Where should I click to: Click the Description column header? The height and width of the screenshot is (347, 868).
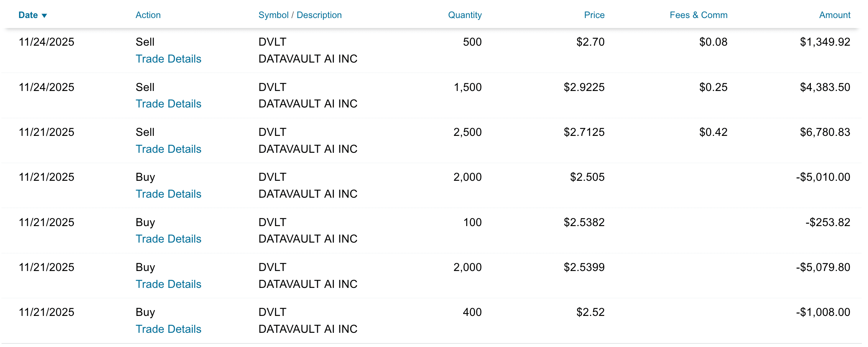click(x=319, y=15)
